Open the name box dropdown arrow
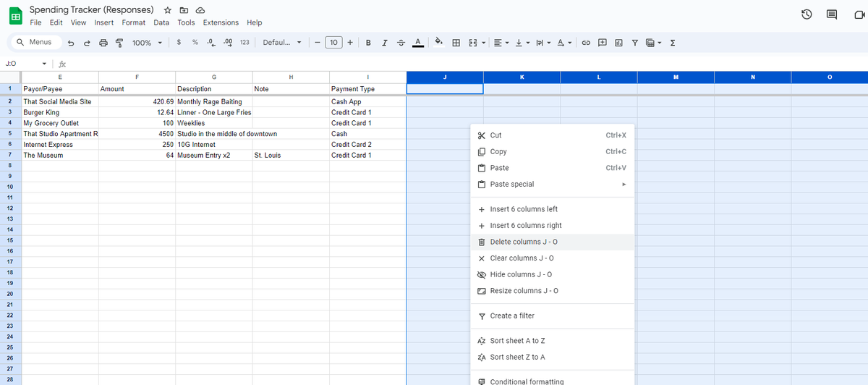 [45, 64]
